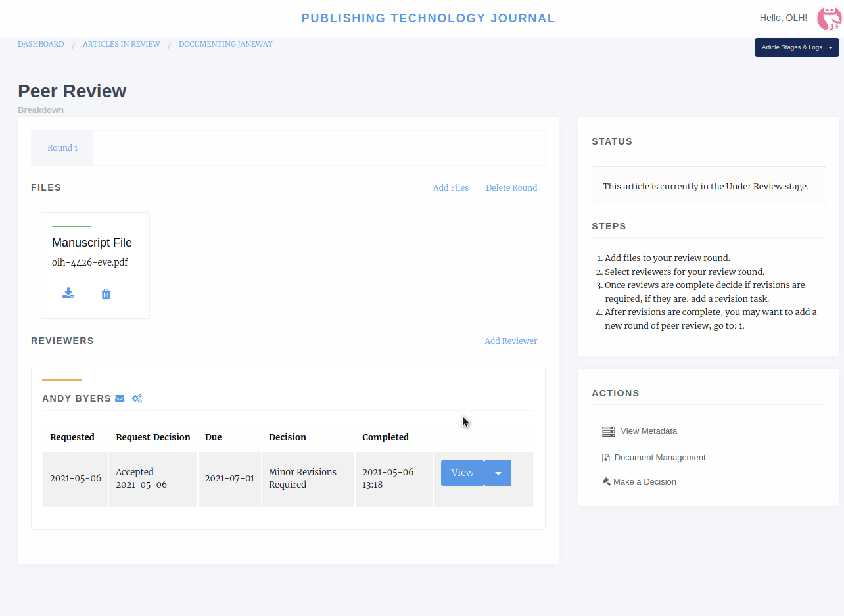Download the manuscript file olh-4426-eve.pdf

click(x=68, y=293)
